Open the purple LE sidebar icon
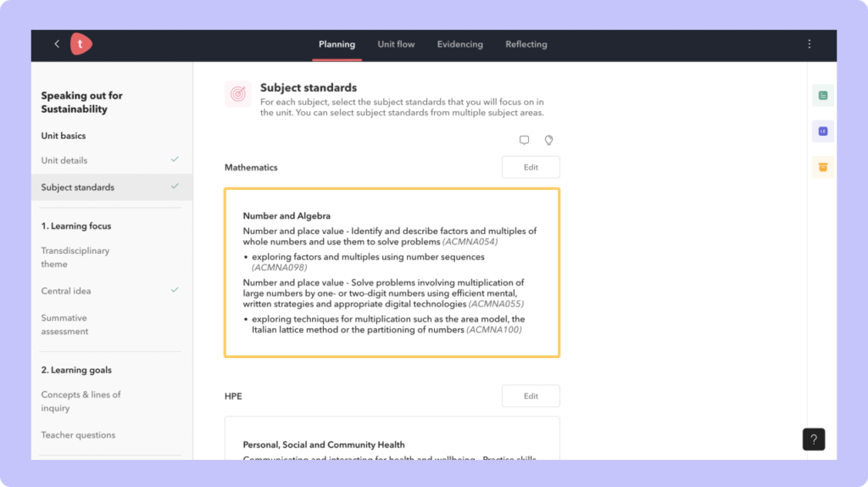Viewport: 868px width, 487px height. coord(822,132)
